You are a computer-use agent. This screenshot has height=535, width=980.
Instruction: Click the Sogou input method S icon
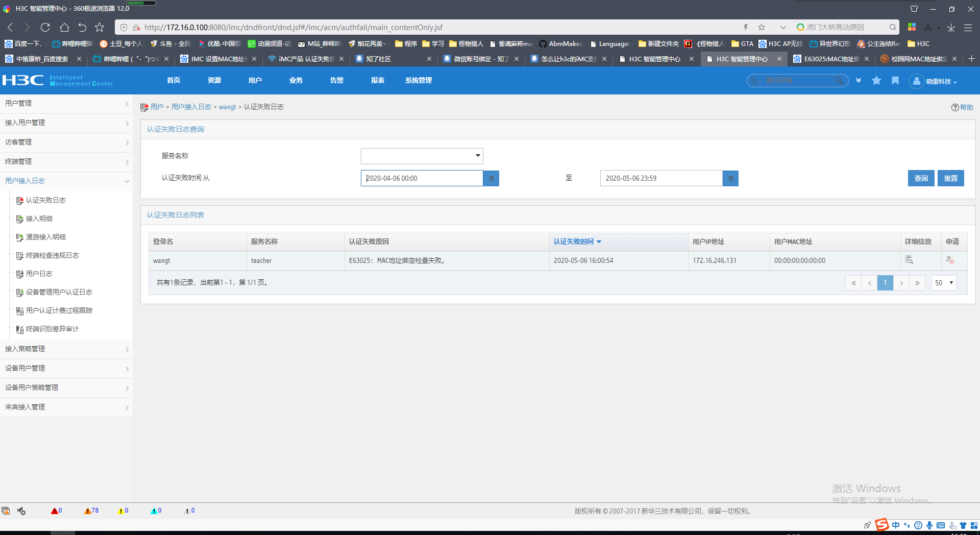[x=882, y=525]
